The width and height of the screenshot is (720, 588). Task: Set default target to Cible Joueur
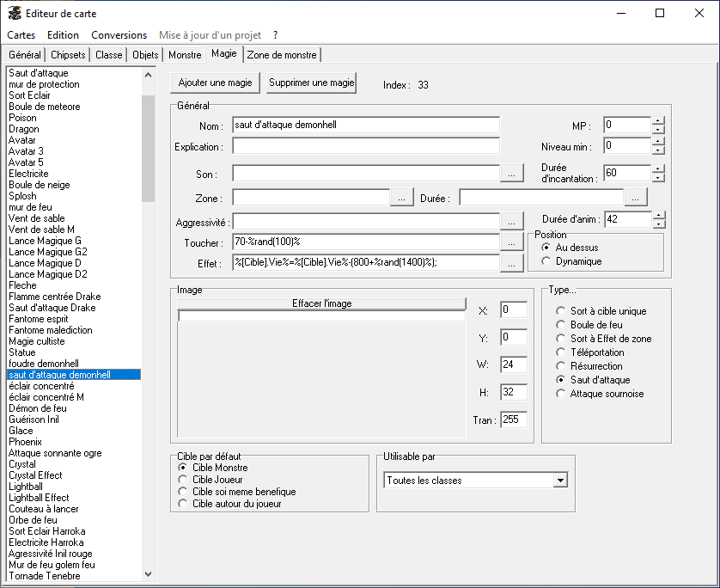[x=182, y=480]
